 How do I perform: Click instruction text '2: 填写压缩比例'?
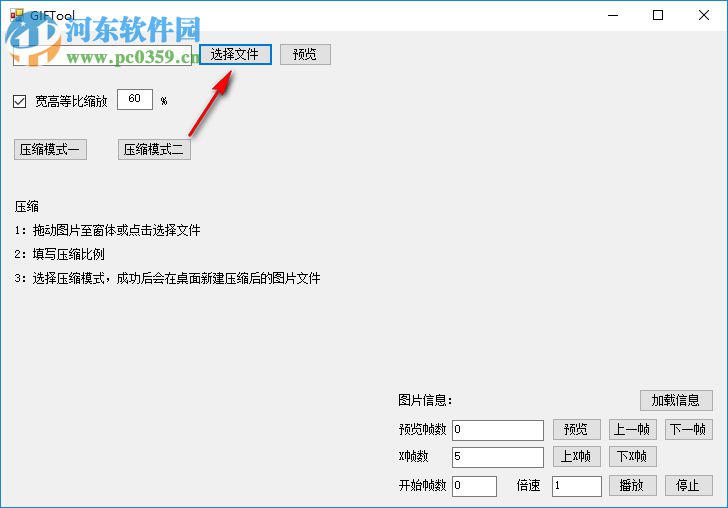coord(59,254)
